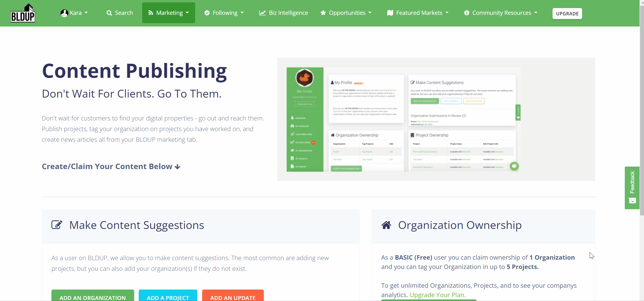Click the 'BASIC (Free)' bold text
Viewport: 644px width, 301px height.
click(413, 257)
